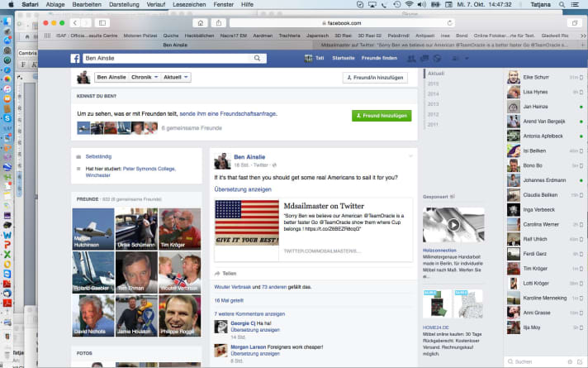
Task: Go back with Safari's back arrow
Action: coord(75,23)
